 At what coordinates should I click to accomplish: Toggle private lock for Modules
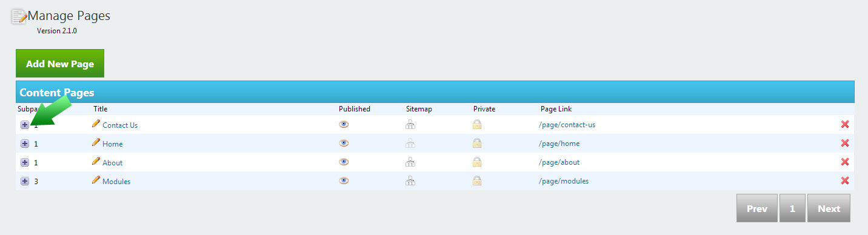coord(477,181)
